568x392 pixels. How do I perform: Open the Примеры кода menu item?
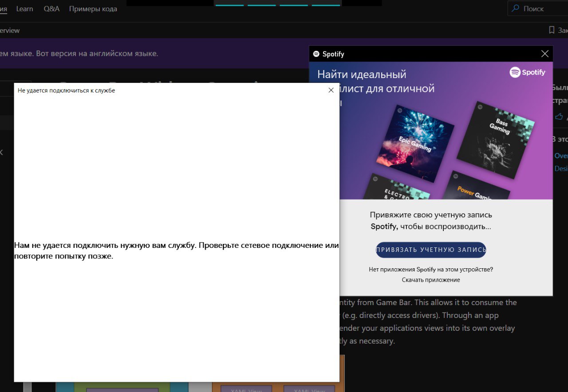pos(93,9)
